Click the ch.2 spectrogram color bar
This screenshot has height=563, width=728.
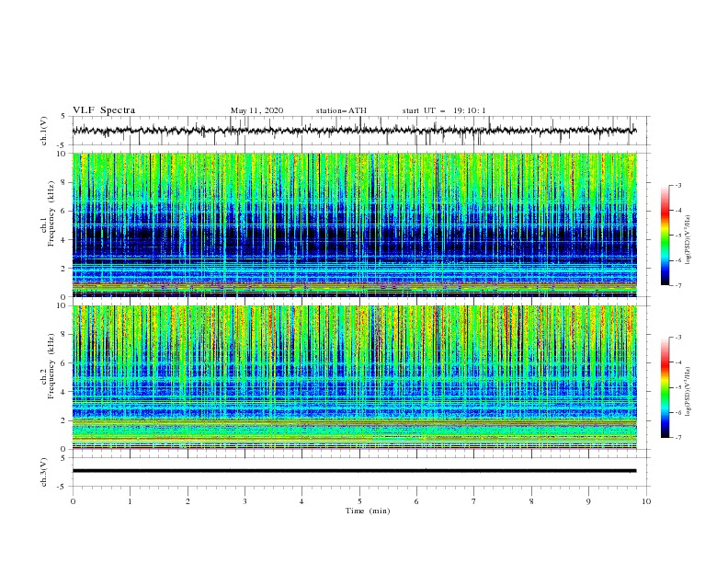tap(665, 387)
